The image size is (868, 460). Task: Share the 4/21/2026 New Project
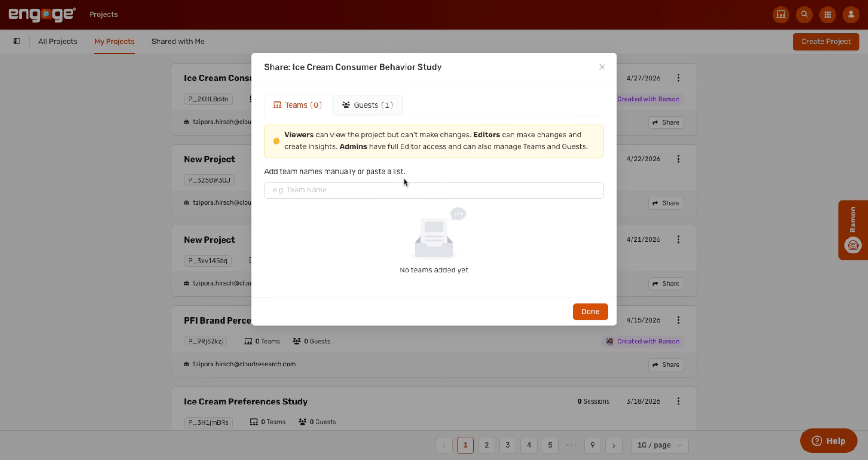coord(666,284)
